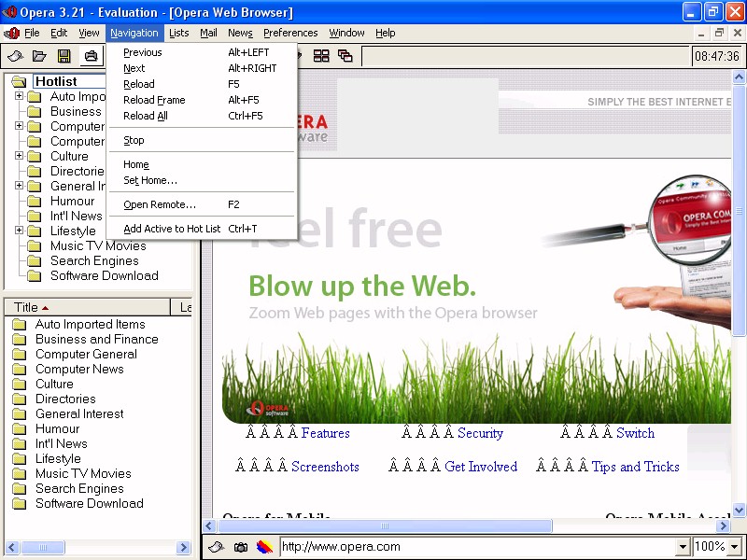Click the web page vertical scrollbar thumb
Image resolution: width=747 pixels, height=560 pixels.
click(x=739, y=211)
